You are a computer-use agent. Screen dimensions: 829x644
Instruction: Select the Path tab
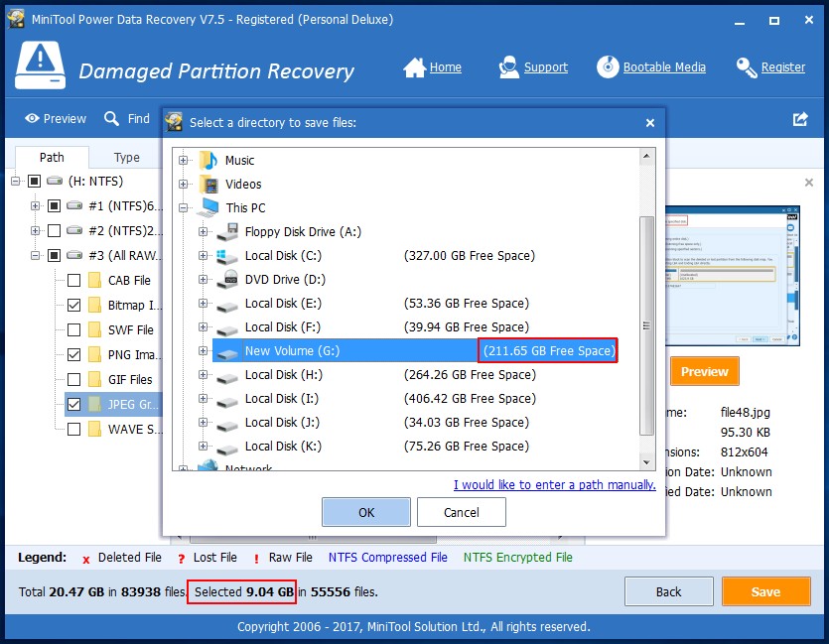(51, 157)
